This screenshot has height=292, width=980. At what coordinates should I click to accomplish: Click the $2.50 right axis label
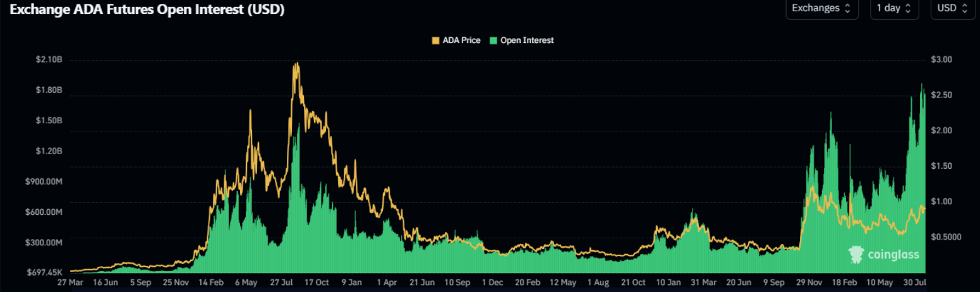(941, 95)
